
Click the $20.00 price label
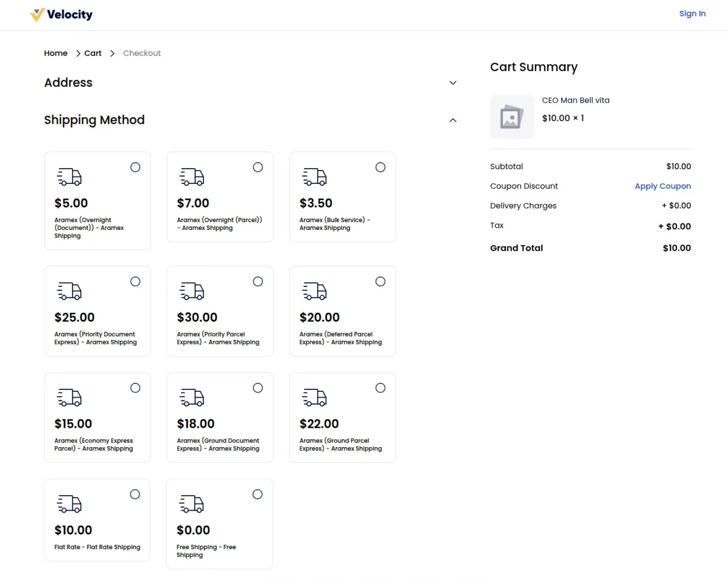click(320, 317)
